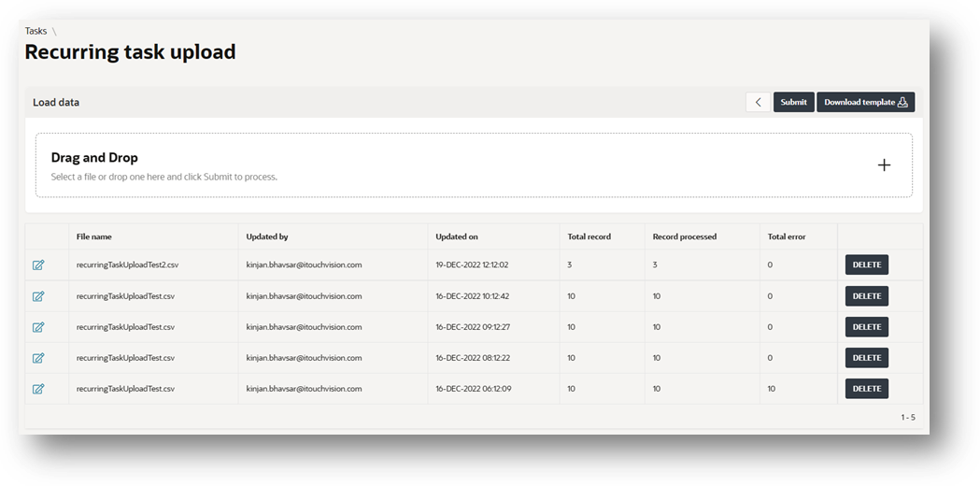
Task: Delete the recurringTaskUploadTest2.csv upload
Action: 867,264
